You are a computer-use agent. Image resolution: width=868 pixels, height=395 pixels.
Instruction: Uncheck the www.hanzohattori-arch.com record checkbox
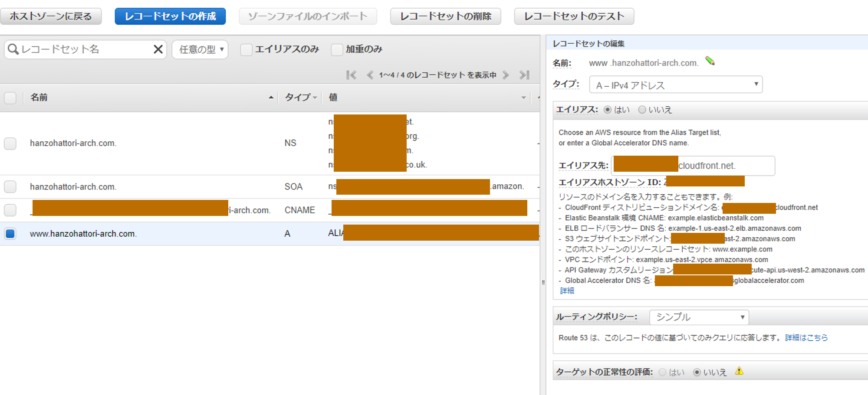point(10,234)
